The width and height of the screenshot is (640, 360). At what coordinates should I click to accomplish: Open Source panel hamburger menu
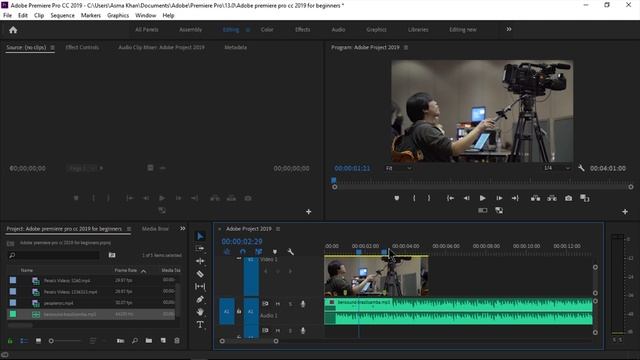click(52, 47)
